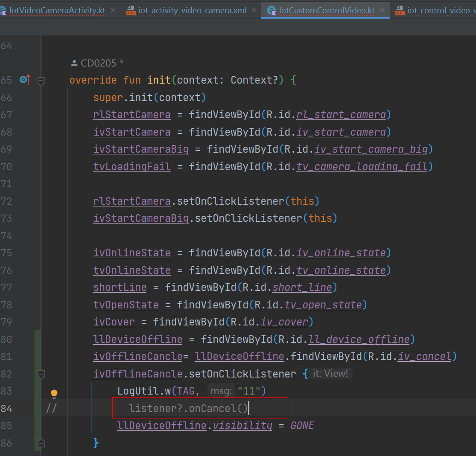Open the yellow intention bulb suggestions
This screenshot has width=476, height=456.
point(54,393)
